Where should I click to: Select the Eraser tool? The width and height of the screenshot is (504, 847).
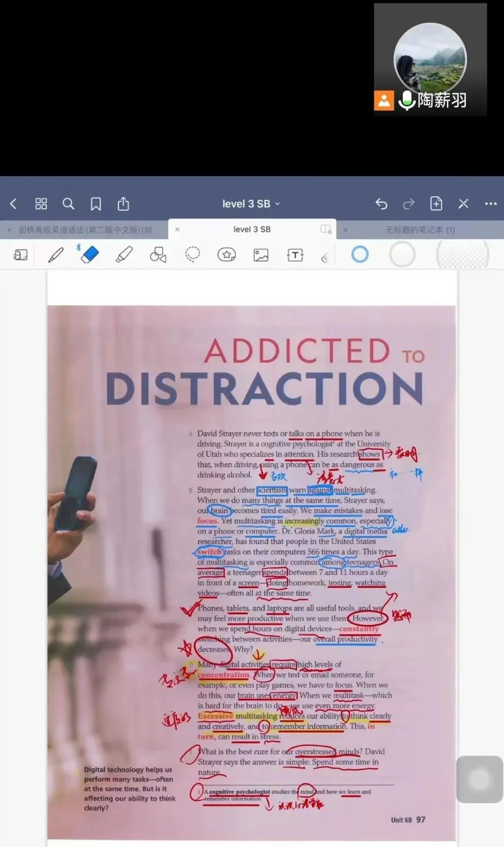(89, 254)
